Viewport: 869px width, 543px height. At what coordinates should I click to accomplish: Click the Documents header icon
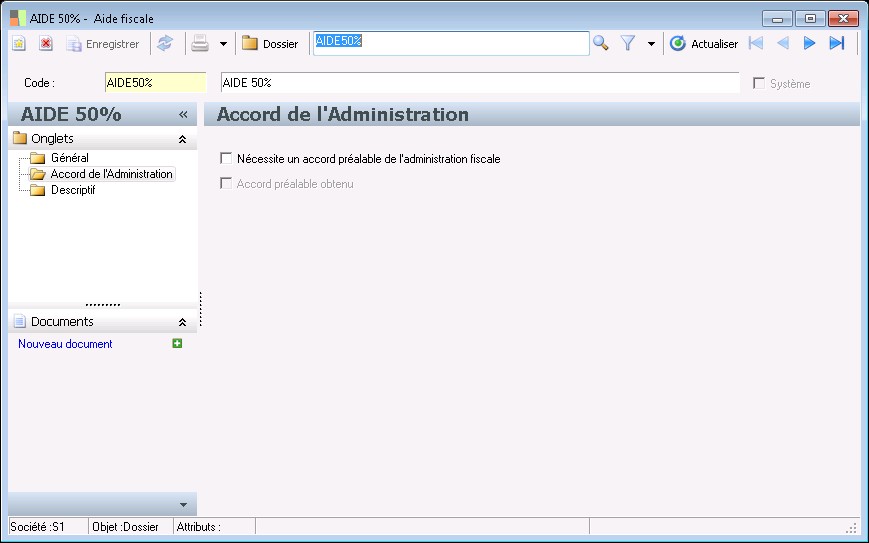pyautogui.click(x=20, y=321)
